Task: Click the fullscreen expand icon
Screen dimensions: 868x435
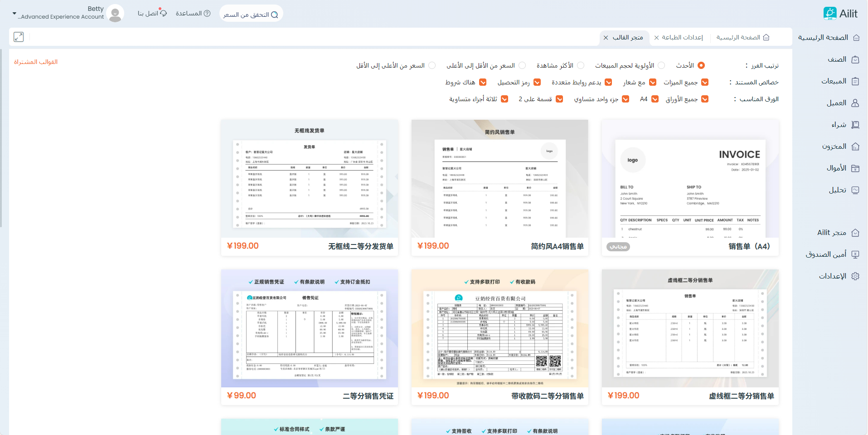Action: (19, 37)
